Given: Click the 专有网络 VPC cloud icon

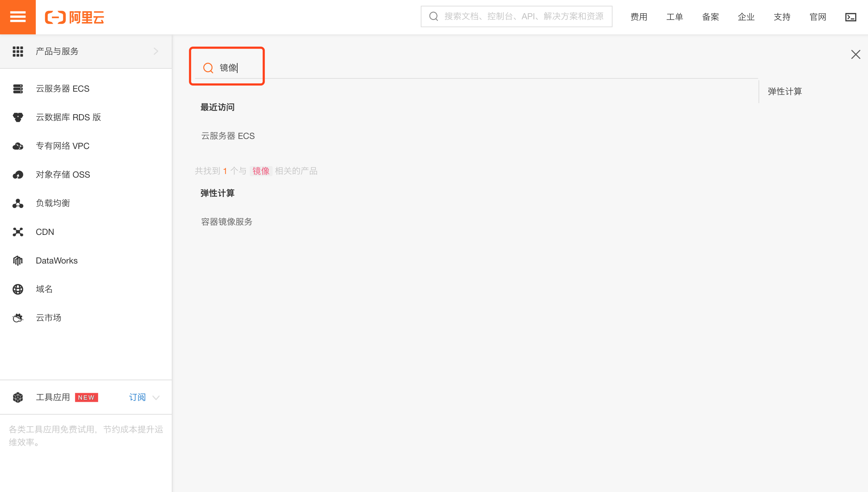Looking at the screenshot, I should coord(18,146).
